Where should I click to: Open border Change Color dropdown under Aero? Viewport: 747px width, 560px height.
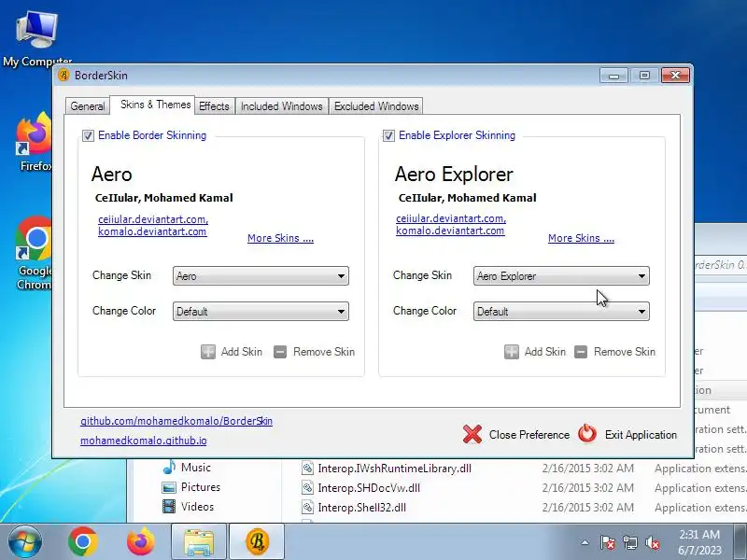click(x=261, y=312)
